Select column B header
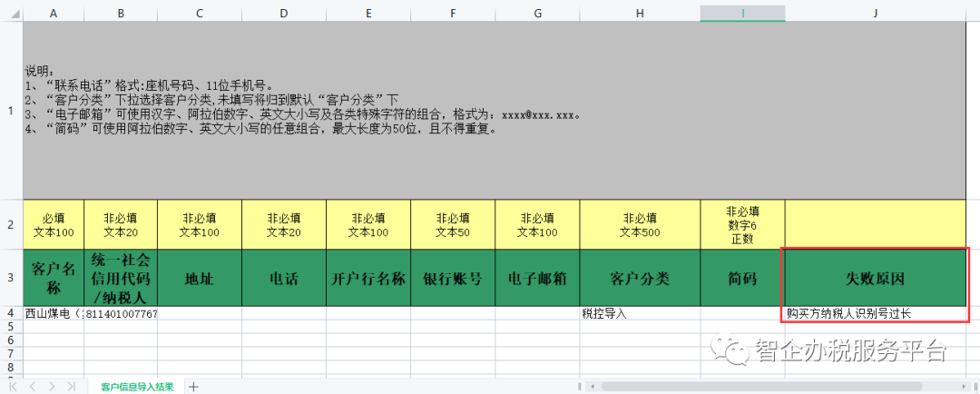The width and height of the screenshot is (980, 394). pyautogui.click(x=121, y=13)
